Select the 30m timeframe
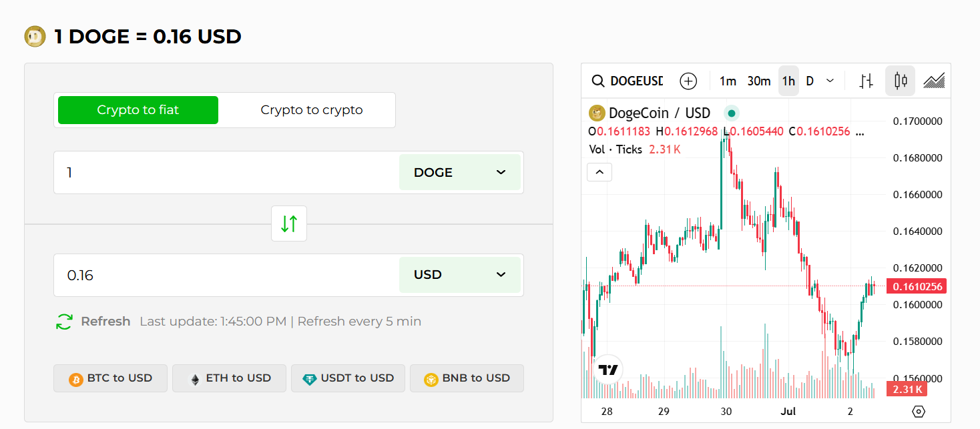This screenshot has height=429, width=980. [759, 81]
